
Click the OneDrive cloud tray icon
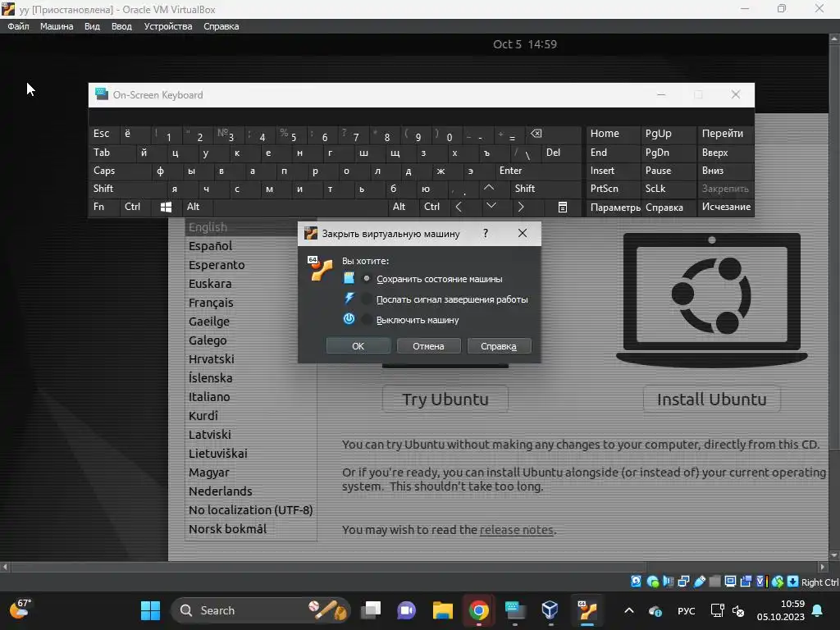coord(655,610)
